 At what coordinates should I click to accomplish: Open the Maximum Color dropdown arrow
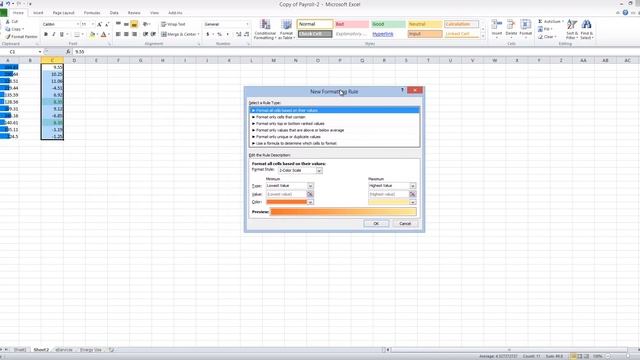pos(413,202)
